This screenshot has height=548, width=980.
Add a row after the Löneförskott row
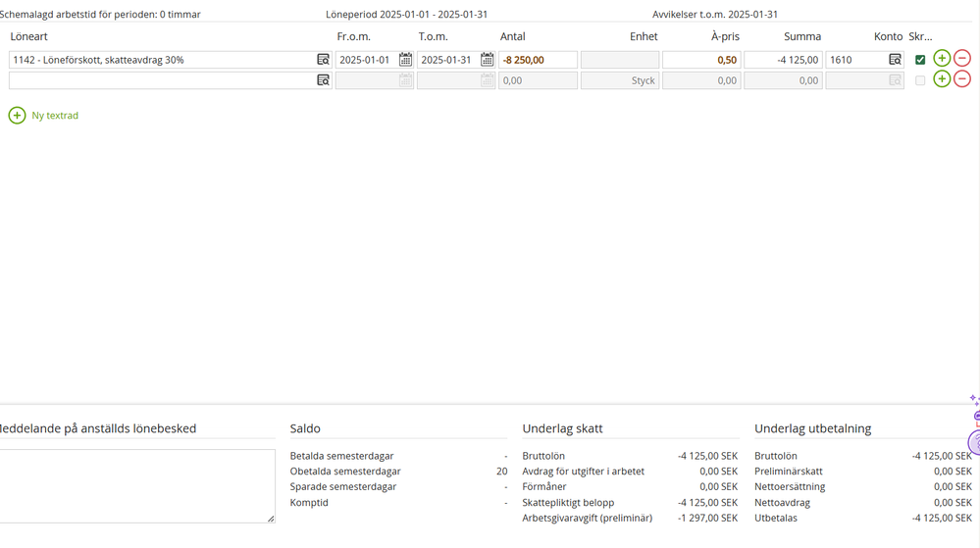pos(942,59)
